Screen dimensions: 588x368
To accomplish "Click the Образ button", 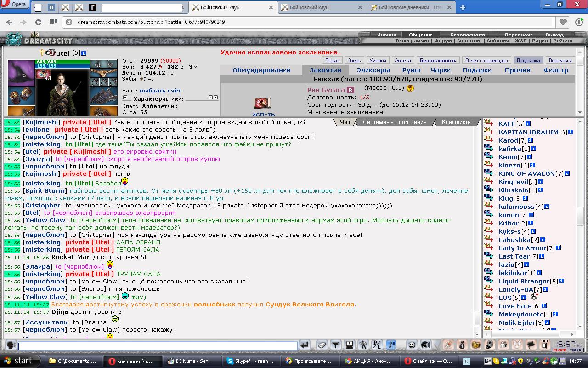I will point(332,60).
